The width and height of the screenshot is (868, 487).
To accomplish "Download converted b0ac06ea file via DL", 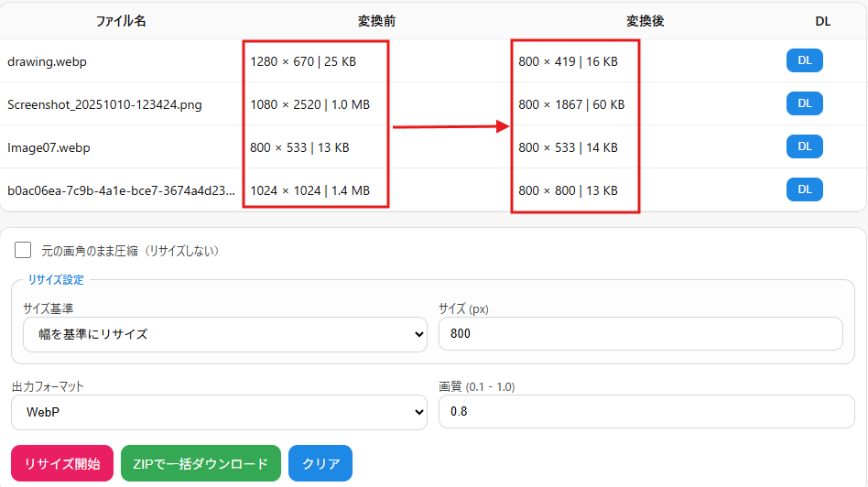I will [804, 189].
